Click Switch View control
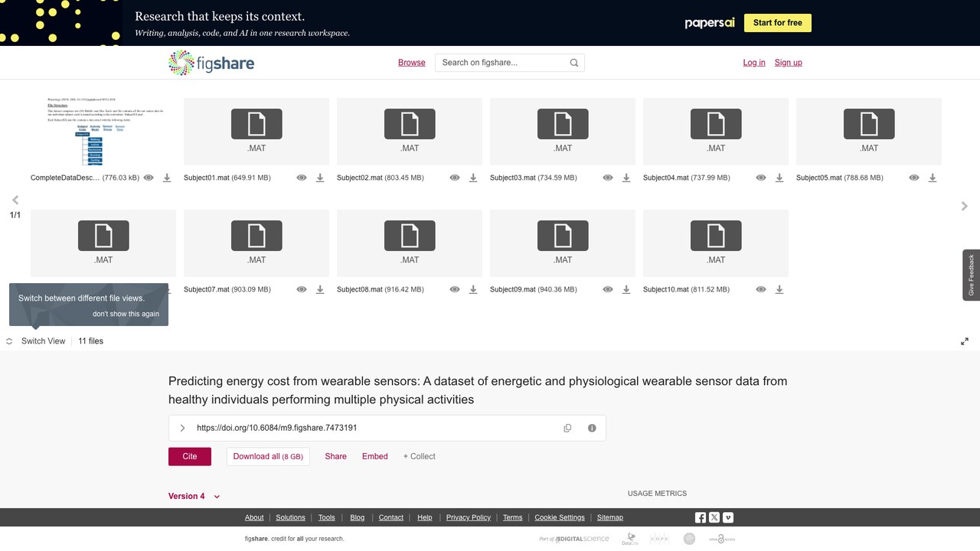 point(36,341)
